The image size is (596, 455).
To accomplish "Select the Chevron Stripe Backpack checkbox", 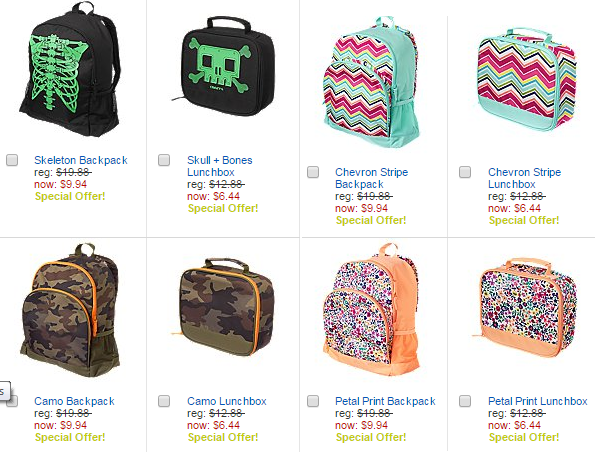I will coord(313,172).
